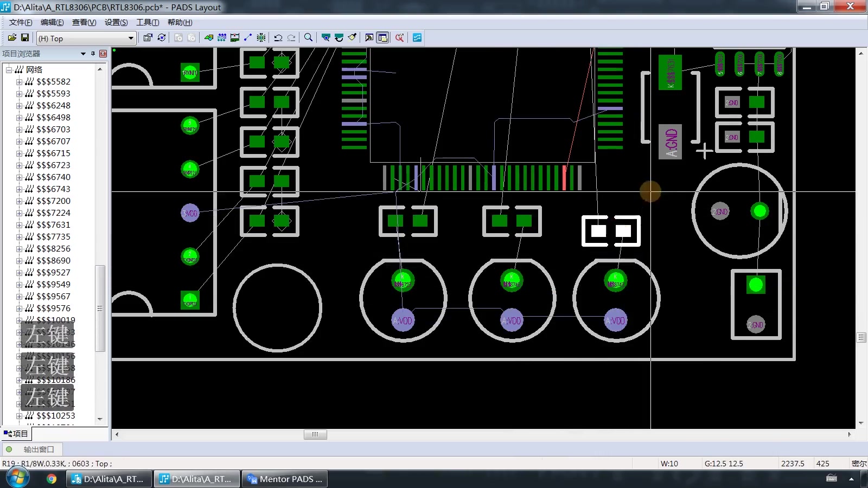Open the 工具(T) menu
The height and width of the screenshot is (488, 868).
point(148,22)
